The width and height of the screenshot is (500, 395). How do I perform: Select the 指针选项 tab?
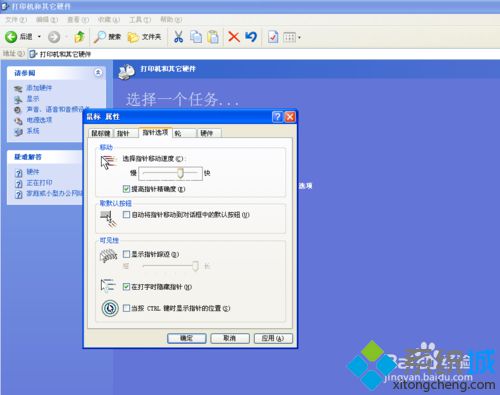[x=155, y=132]
